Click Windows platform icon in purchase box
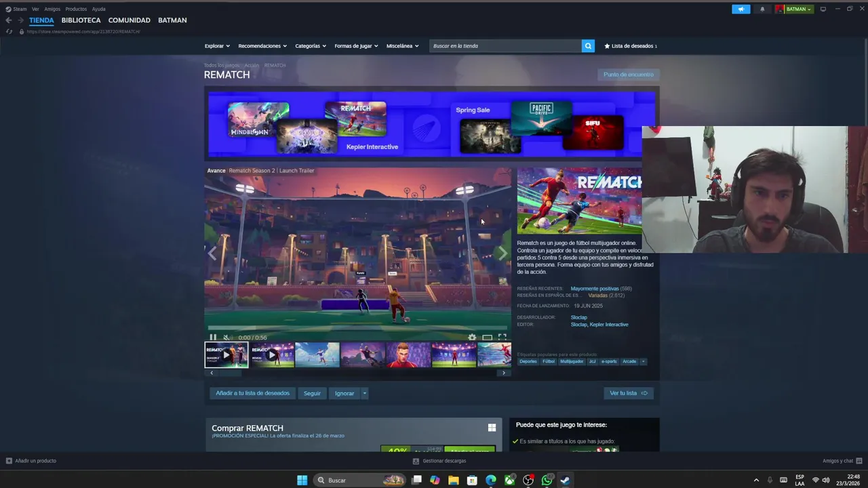This screenshot has width=868, height=488. 492,428
